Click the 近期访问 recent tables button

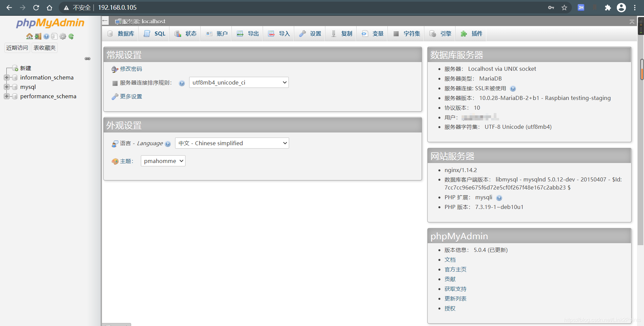[17, 48]
